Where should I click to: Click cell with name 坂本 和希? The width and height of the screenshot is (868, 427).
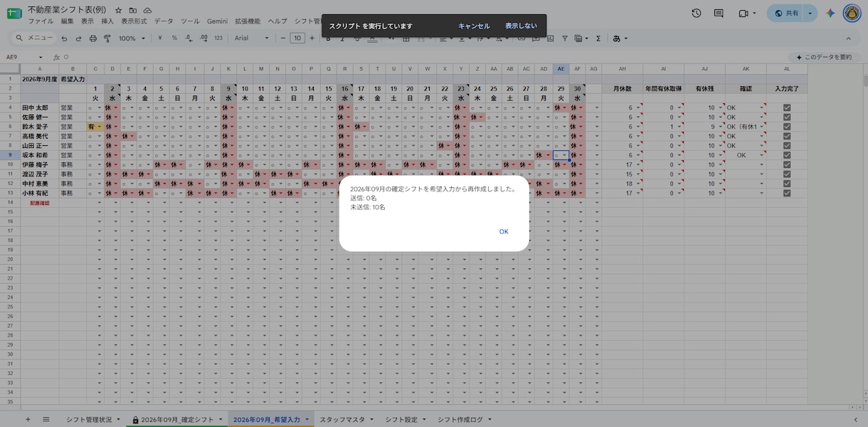click(39, 155)
